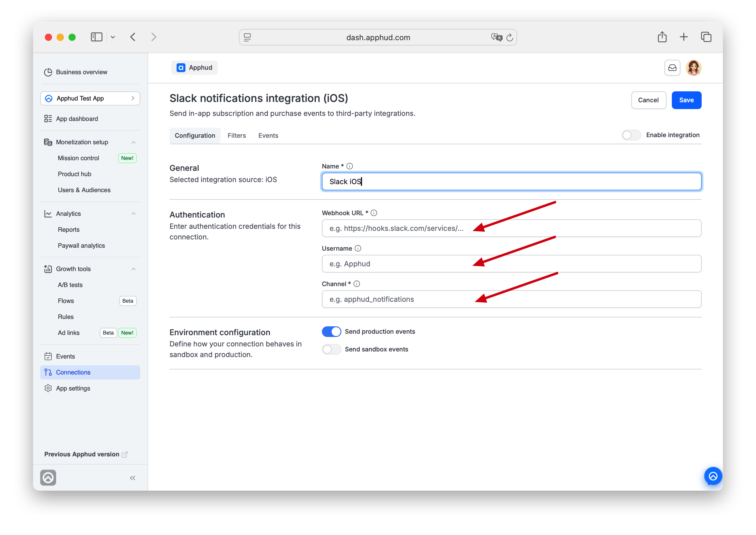Open the blue Apphud chat widget
This screenshot has height=535, width=756.
(713, 476)
